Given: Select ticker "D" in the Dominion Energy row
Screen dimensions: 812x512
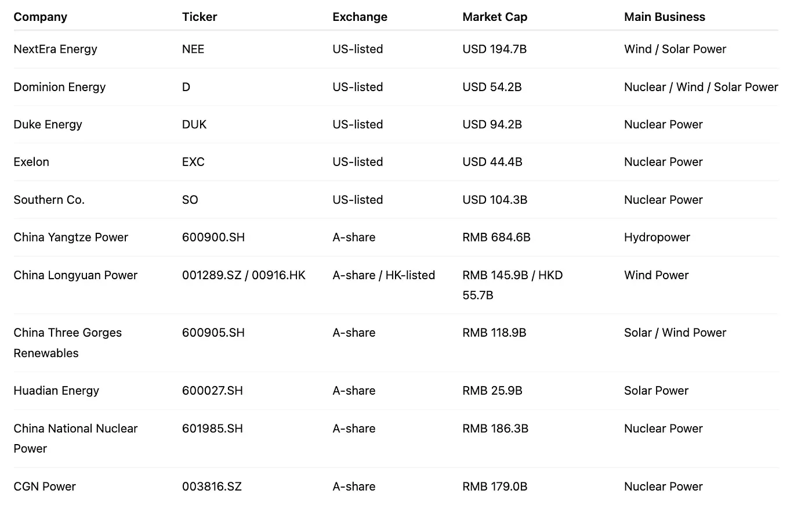Looking at the screenshot, I should pos(186,87).
